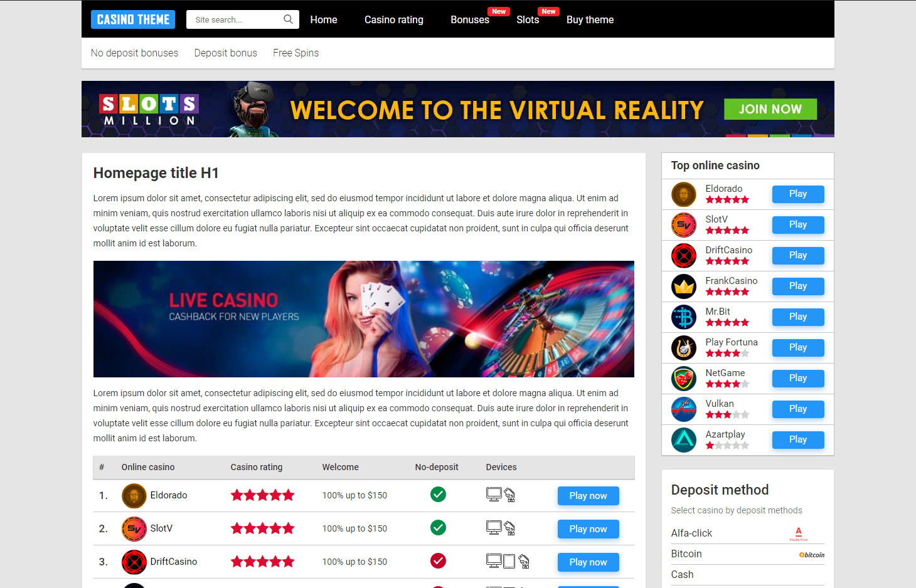The image size is (916, 588).
Task: Open the Casino rating menu item
Action: click(394, 20)
